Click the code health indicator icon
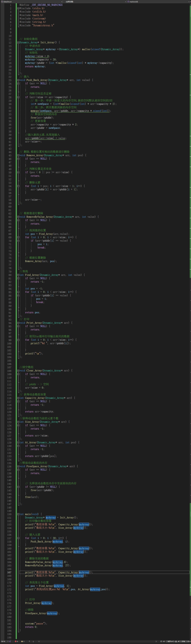The width and height of the screenshot is (191, 644). pyautogui.click(x=10, y=641)
